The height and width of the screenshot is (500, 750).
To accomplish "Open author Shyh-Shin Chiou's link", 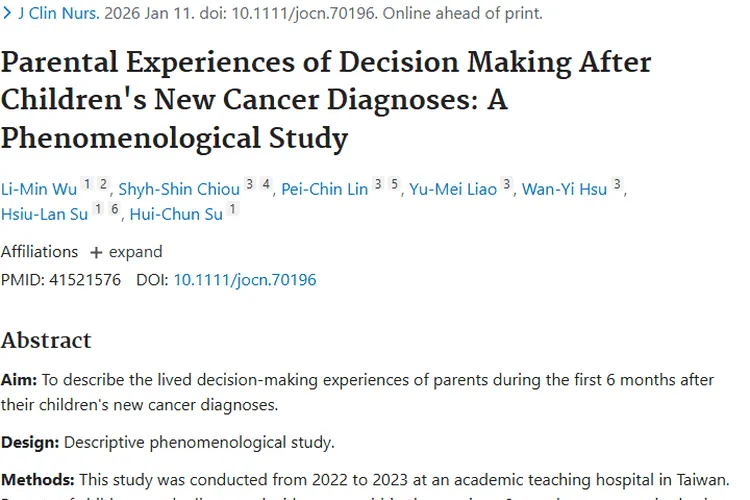I will point(179,189).
